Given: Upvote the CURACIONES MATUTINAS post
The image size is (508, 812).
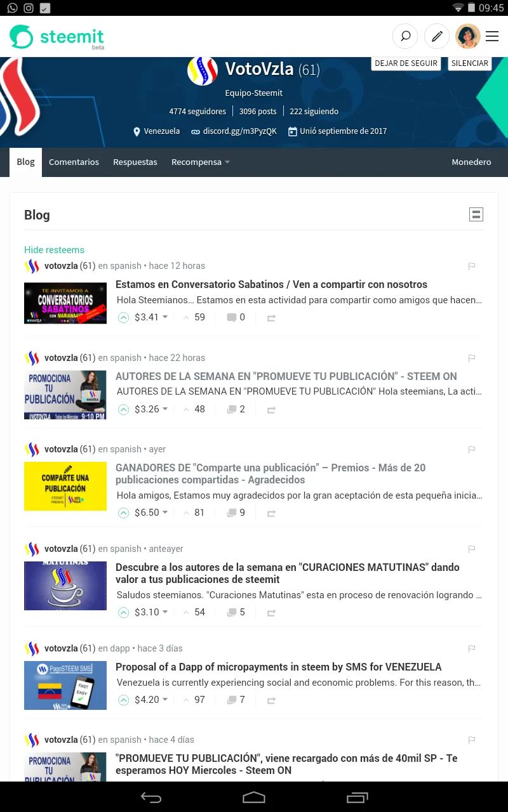Looking at the screenshot, I should pos(124,612).
